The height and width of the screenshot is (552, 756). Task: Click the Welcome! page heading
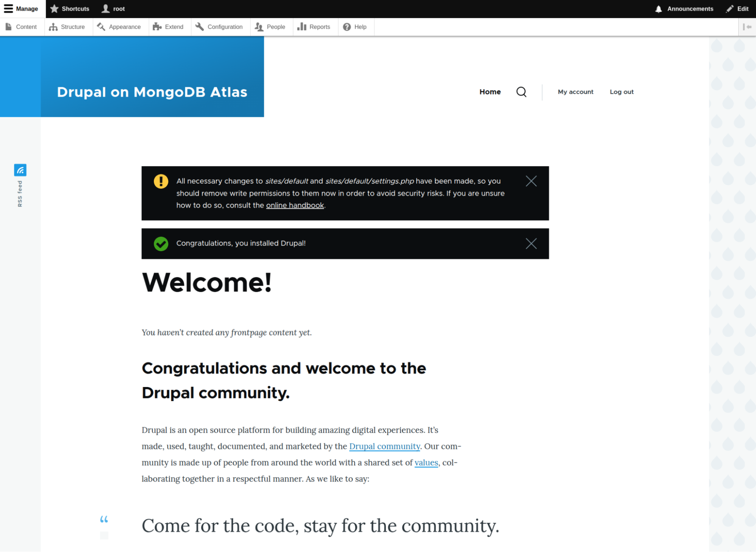click(207, 283)
